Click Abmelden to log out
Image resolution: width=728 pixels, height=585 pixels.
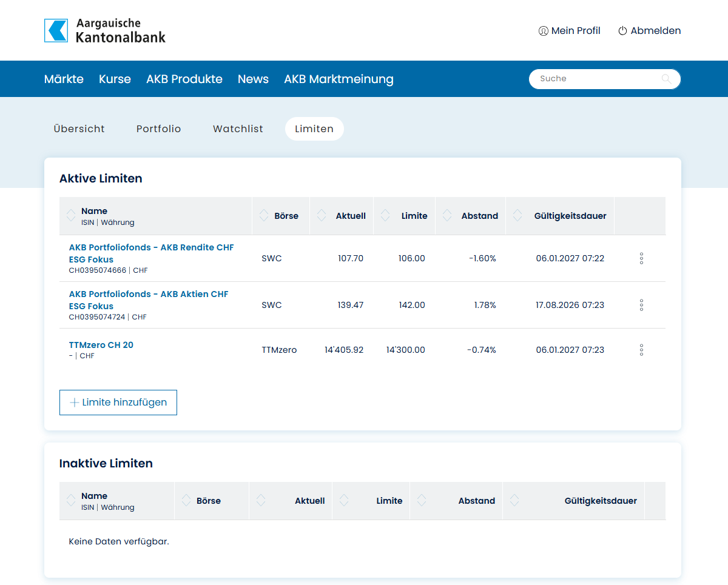(x=649, y=30)
